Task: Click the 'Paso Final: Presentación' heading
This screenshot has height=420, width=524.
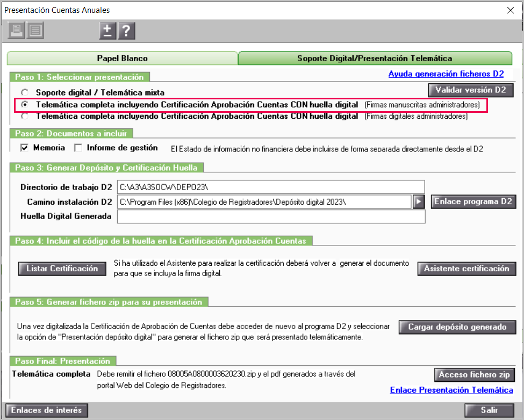Action: [x=63, y=361]
